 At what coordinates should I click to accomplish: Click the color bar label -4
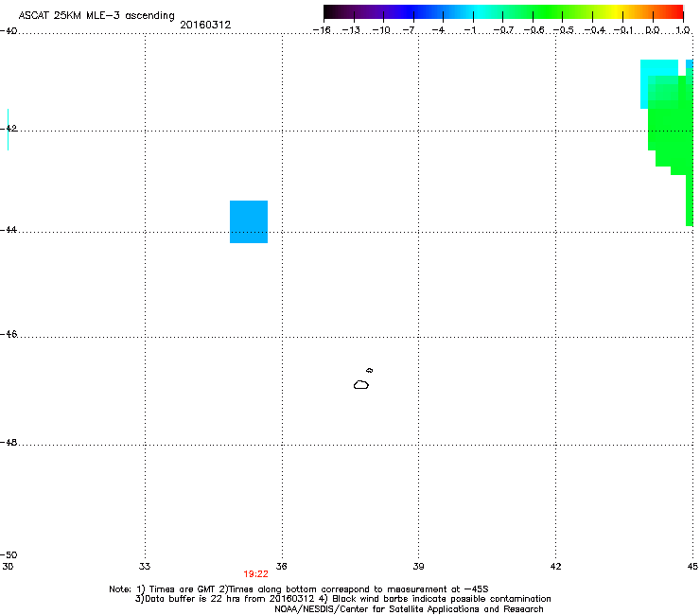(438, 30)
